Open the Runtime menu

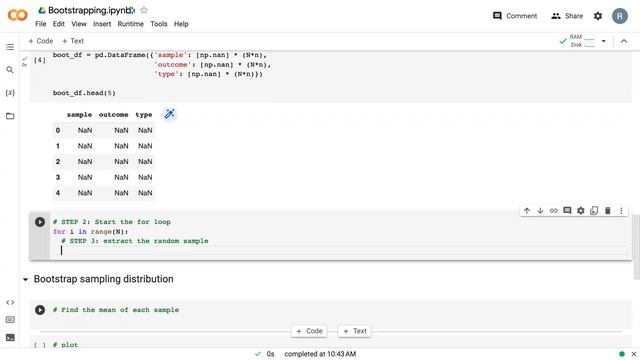click(x=131, y=24)
